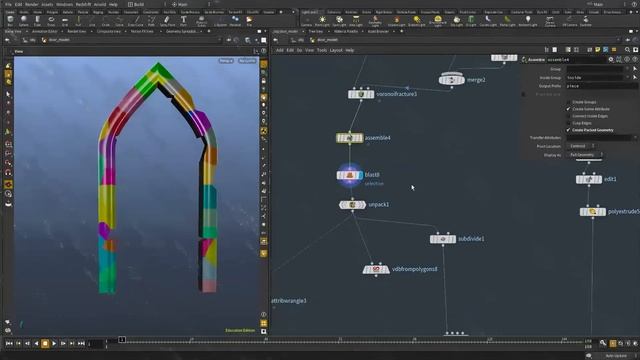This screenshot has width=640, height=360.
Task: Switch to Render View tab
Action: [76, 31]
